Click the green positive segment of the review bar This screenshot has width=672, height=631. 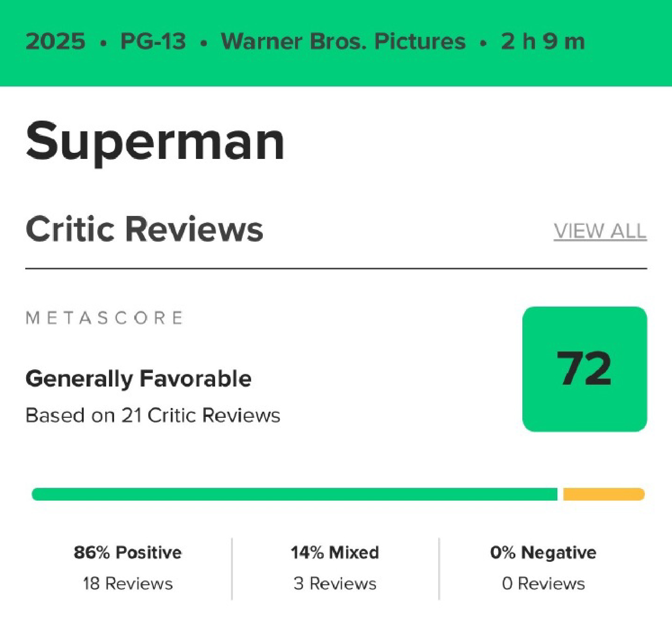[295, 494]
